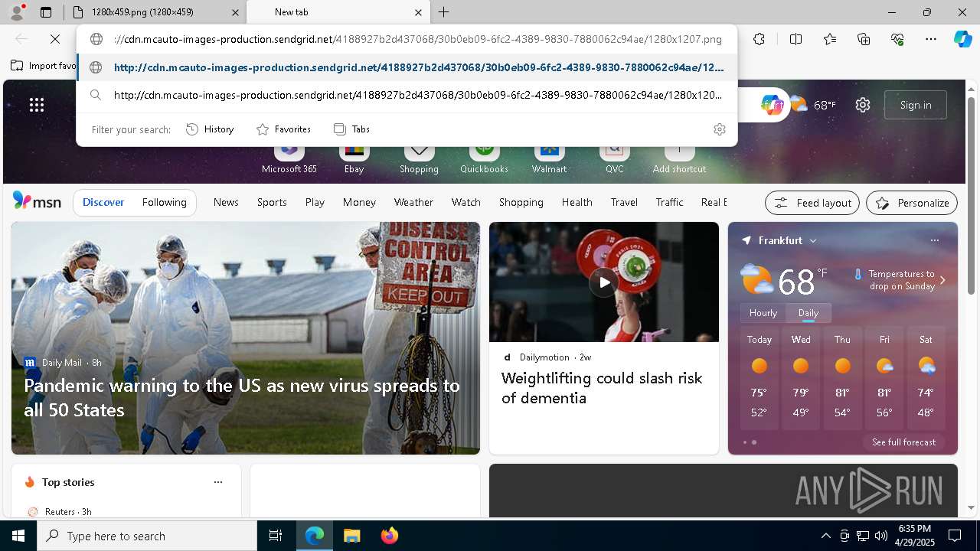Show hidden system tray icons
The width and height of the screenshot is (980, 551).
(x=825, y=536)
